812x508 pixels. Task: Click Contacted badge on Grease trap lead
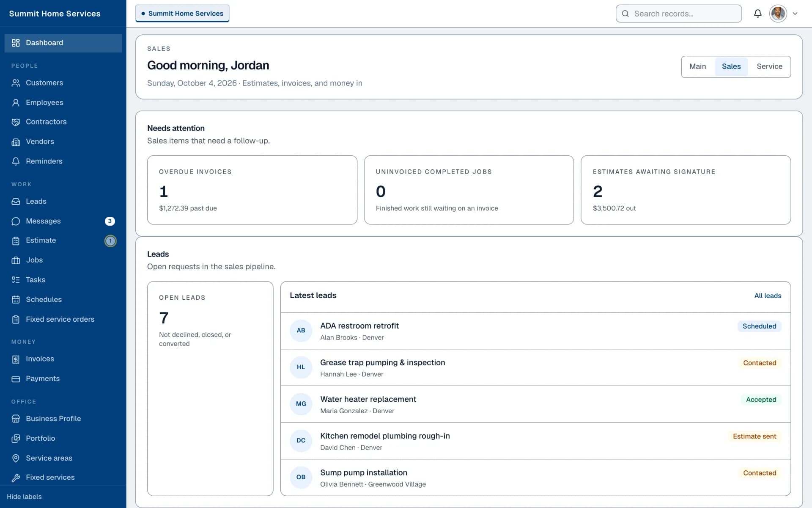tap(760, 363)
